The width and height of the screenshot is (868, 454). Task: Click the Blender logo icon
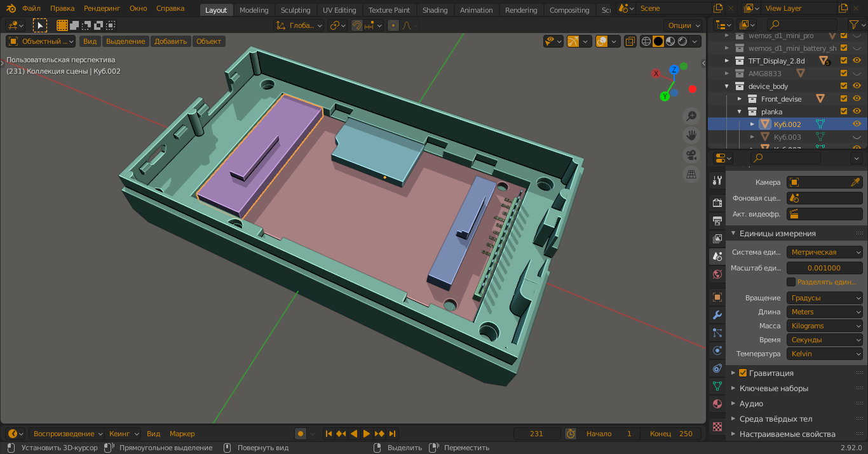(x=11, y=8)
